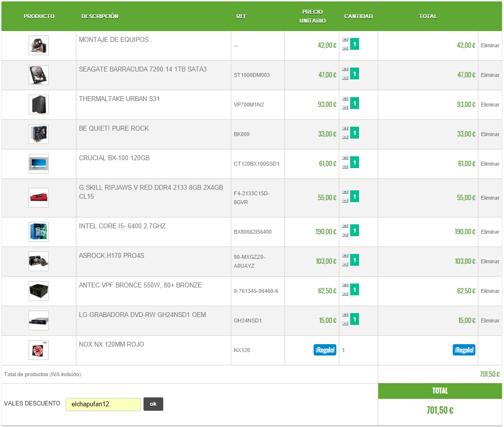Open Be Quiet! Pure Rock cooler thumbnail

(x=38, y=134)
